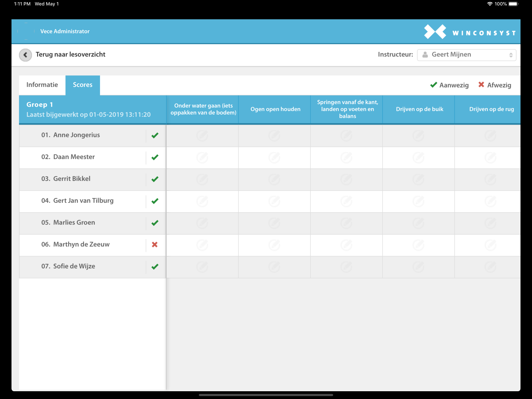Edit Sofie de Wijze score for Ogen open houden
This screenshot has width=532, height=399.
(x=274, y=267)
